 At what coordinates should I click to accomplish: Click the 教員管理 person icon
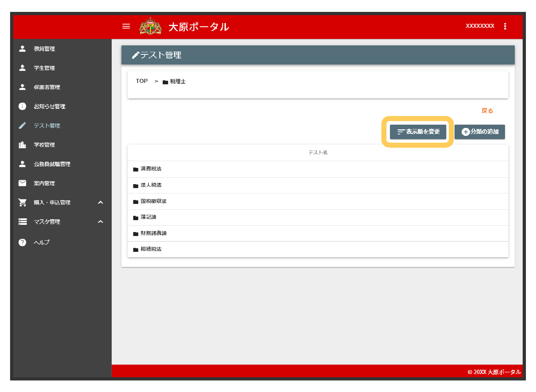[x=22, y=49]
